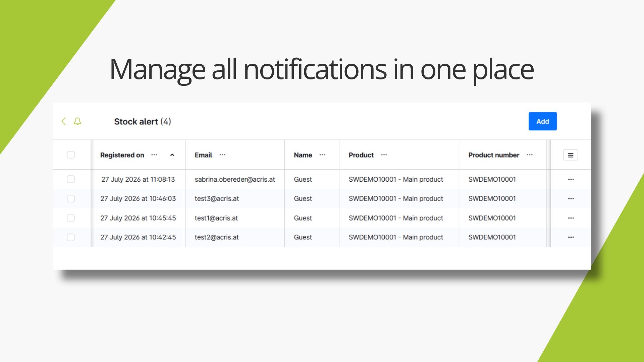Sort by the Registered on header
Viewport: 644px width, 362px height.
pos(122,155)
